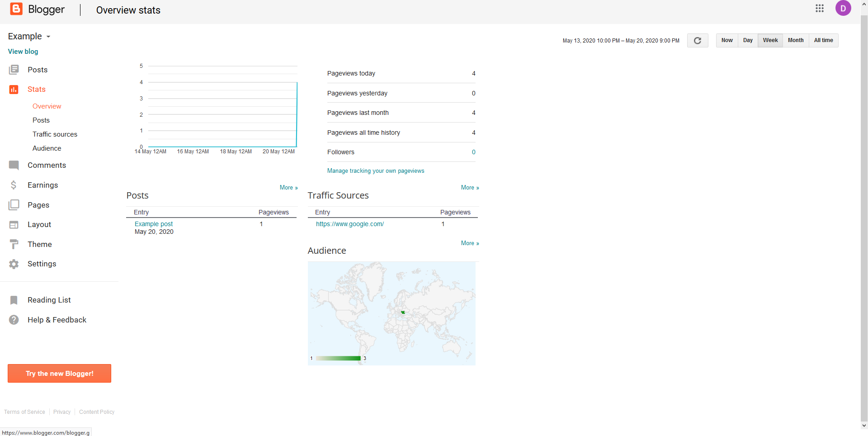The height and width of the screenshot is (436, 868).
Task: Select the Week time range
Action: (770, 40)
